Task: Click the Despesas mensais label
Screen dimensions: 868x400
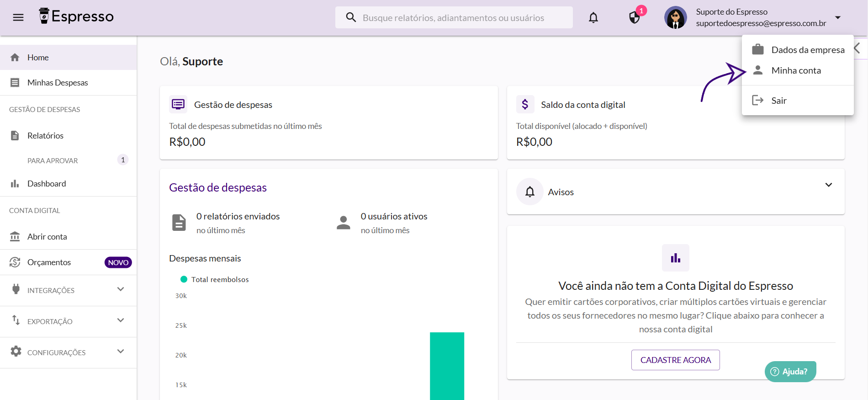Action: 205,258
